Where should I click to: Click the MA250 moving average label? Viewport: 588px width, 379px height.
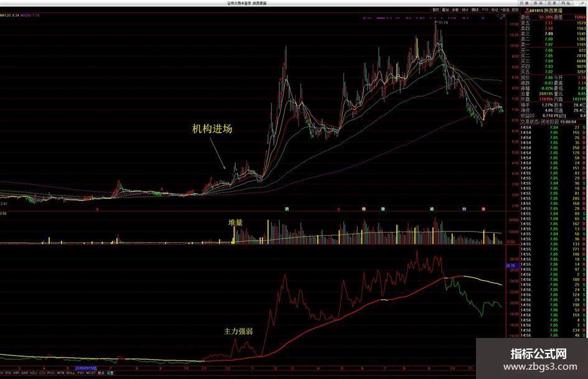tap(30, 16)
